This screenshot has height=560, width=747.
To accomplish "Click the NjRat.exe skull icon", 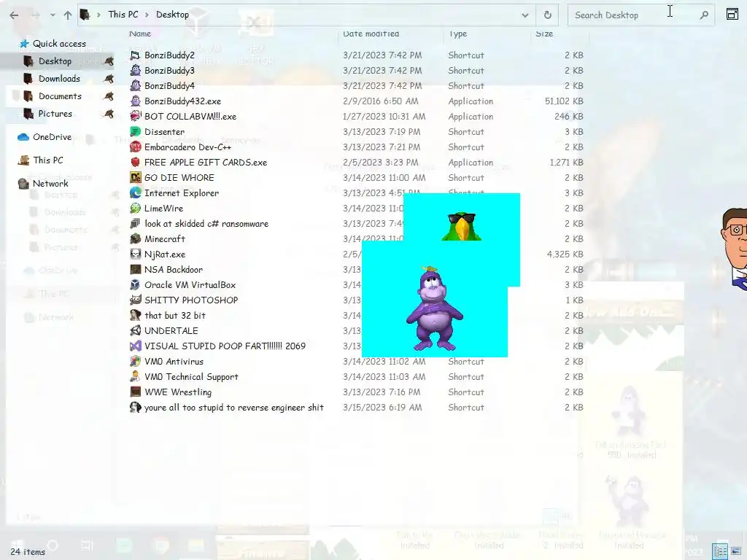I will pyautogui.click(x=135, y=254).
